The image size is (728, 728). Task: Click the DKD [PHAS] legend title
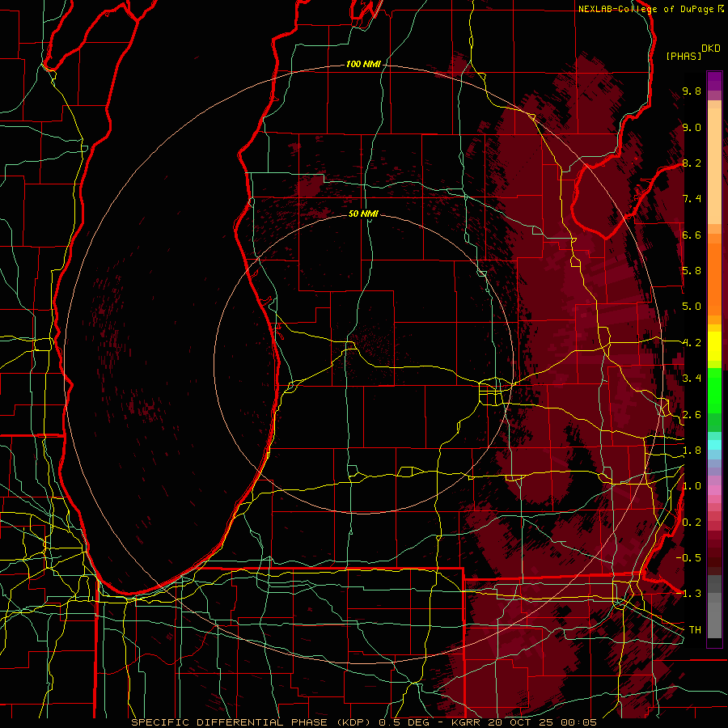pyautogui.click(x=692, y=53)
